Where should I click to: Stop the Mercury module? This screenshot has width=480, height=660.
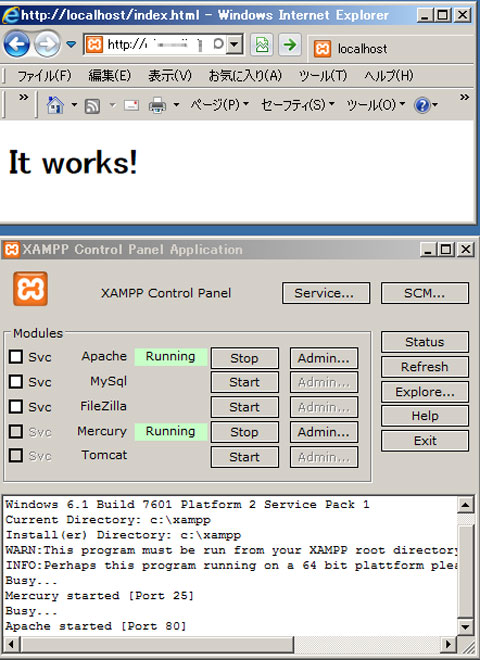pos(245,432)
